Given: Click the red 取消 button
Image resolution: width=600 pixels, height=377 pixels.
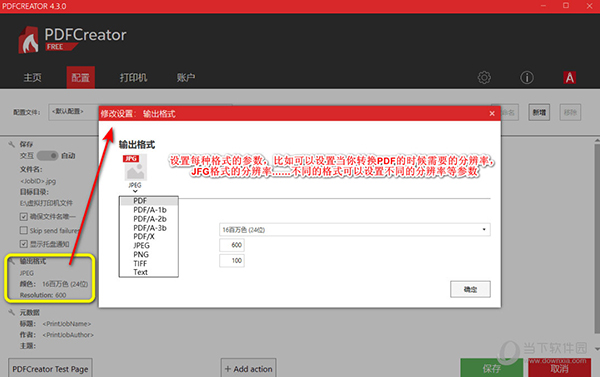Looking at the screenshot, I should pyautogui.click(x=559, y=368).
